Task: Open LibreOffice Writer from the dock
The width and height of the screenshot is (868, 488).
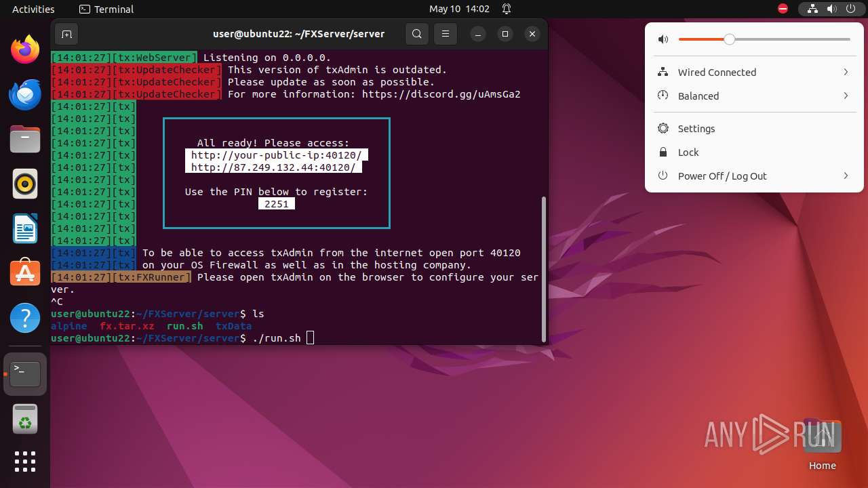Action: pos(25,228)
